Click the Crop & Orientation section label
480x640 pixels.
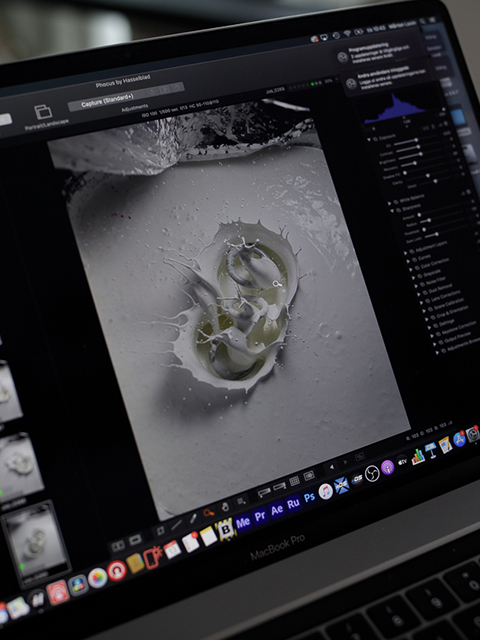452,311
